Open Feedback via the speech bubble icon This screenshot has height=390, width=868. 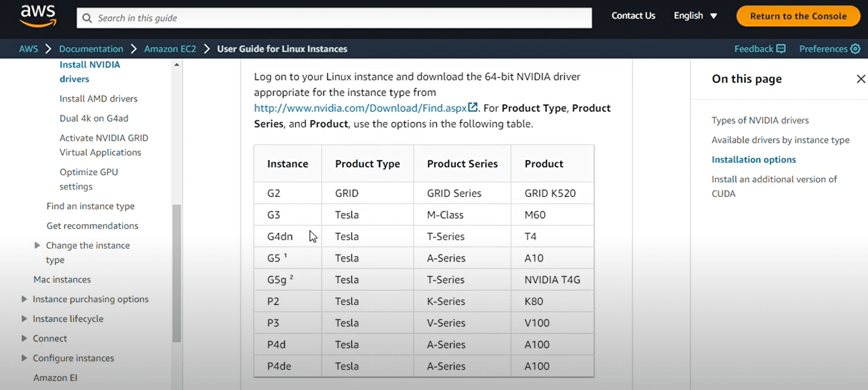pos(781,49)
